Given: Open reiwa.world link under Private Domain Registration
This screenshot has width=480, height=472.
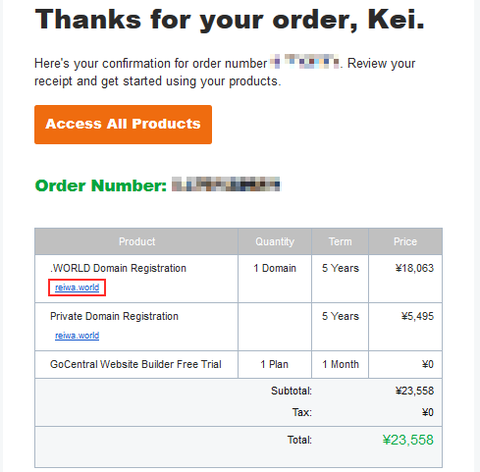Looking at the screenshot, I should [x=77, y=335].
